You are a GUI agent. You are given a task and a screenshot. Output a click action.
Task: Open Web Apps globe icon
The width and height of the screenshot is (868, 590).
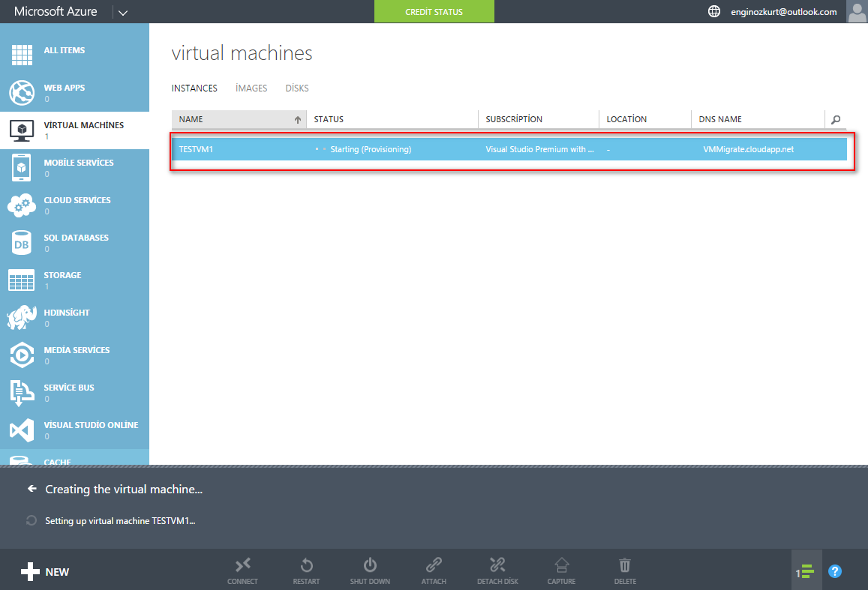(22, 92)
